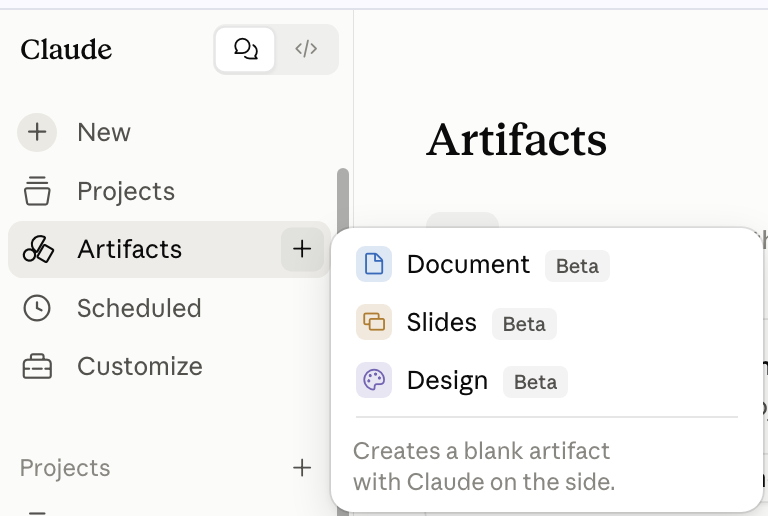This screenshot has height=516, width=768.
Task: Click the Artifacts page heading
Action: coord(517,140)
